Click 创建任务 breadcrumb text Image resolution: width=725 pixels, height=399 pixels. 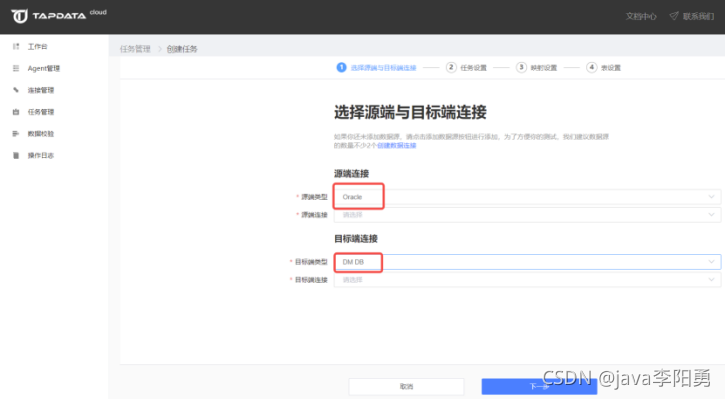click(x=182, y=49)
